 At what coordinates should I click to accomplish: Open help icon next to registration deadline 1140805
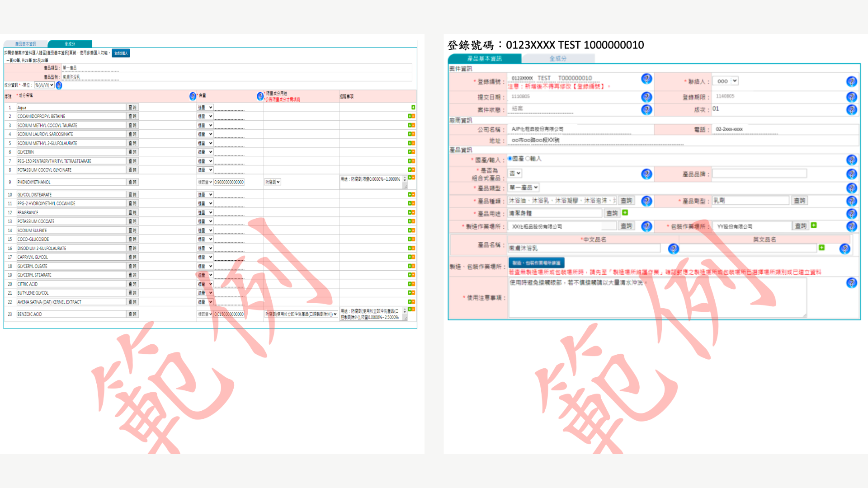click(851, 97)
